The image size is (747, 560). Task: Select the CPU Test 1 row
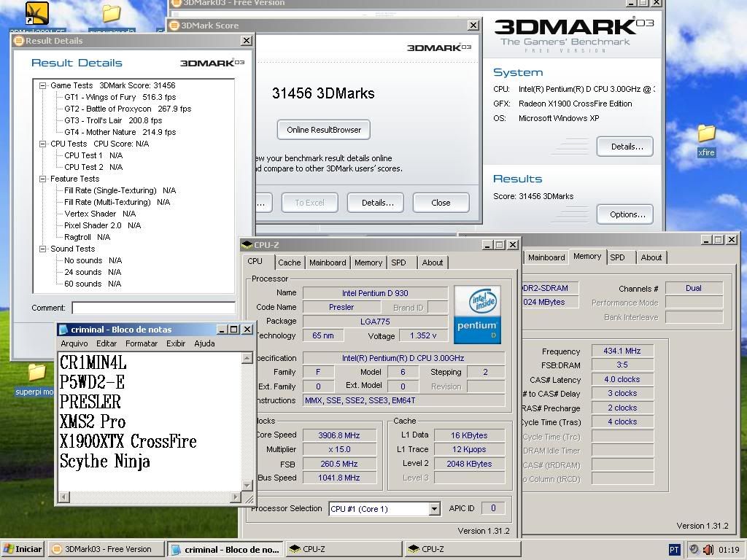click(x=93, y=155)
